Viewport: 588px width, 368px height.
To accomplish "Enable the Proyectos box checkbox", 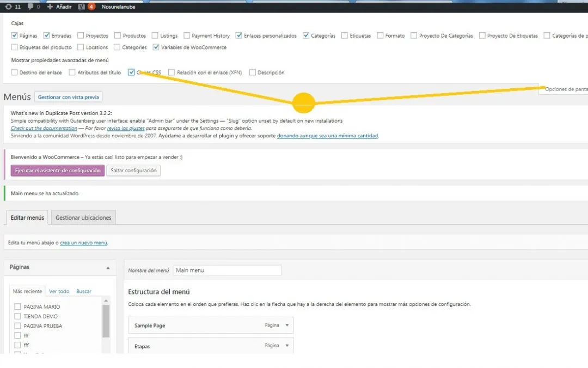I will [x=81, y=35].
